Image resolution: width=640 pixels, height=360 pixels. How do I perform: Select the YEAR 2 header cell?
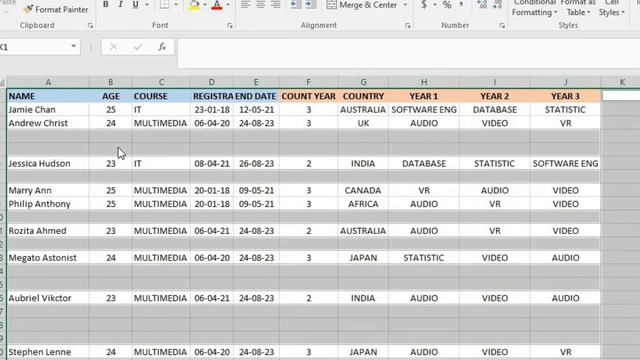pos(495,96)
